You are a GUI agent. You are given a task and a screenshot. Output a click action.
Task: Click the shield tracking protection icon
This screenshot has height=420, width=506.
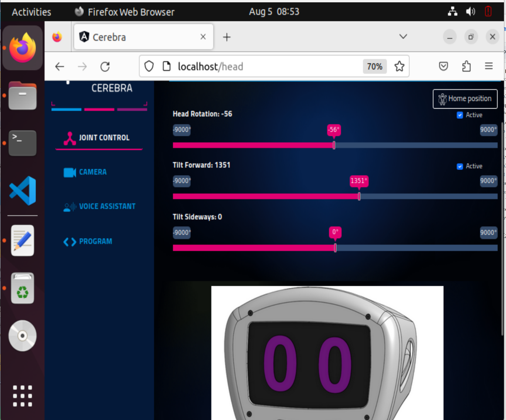point(149,66)
